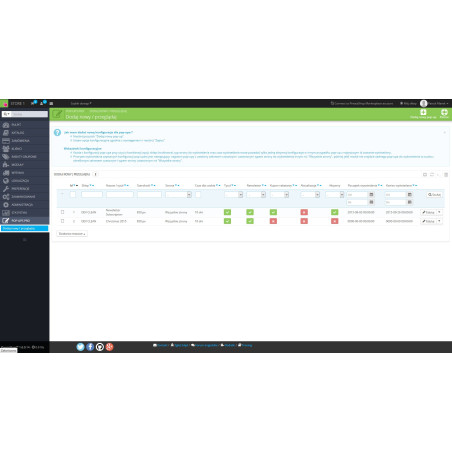The width and height of the screenshot is (452, 452).
Task: Open the Administracja gear icon
Action: (x=6, y=205)
